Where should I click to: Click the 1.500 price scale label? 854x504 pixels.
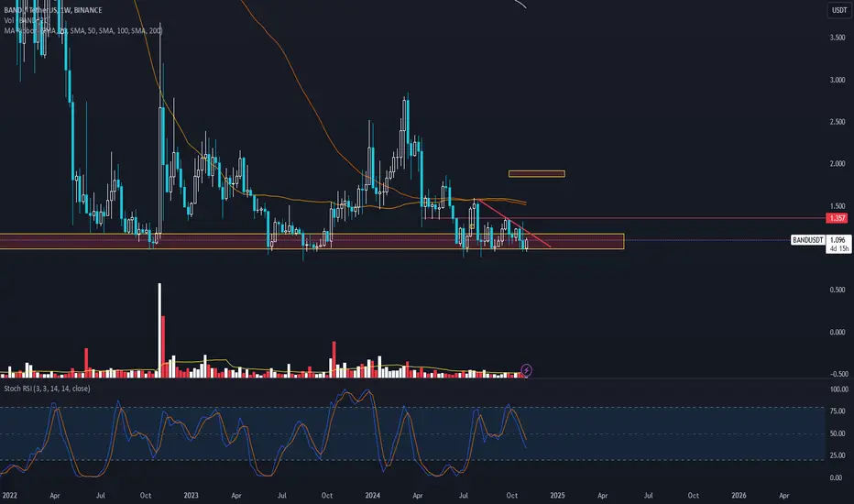(838, 206)
